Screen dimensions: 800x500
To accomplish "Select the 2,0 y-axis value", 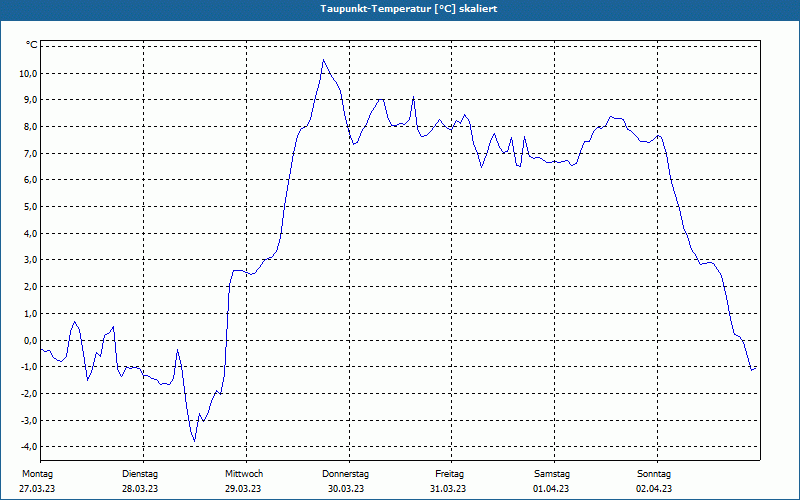I will coord(30,287).
